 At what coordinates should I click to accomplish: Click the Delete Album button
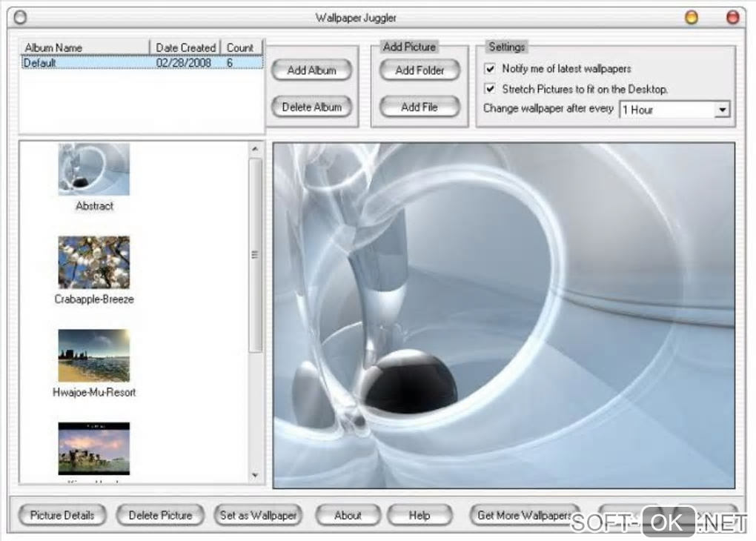click(311, 107)
